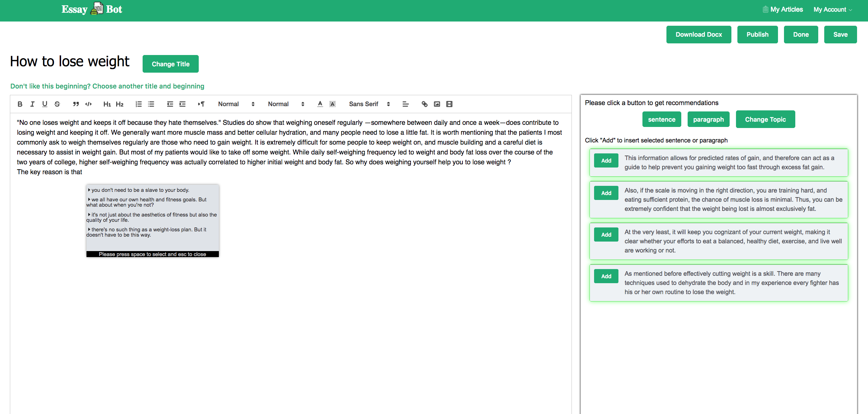Insert a hyperlink using link icon
The height and width of the screenshot is (414, 868).
(424, 104)
